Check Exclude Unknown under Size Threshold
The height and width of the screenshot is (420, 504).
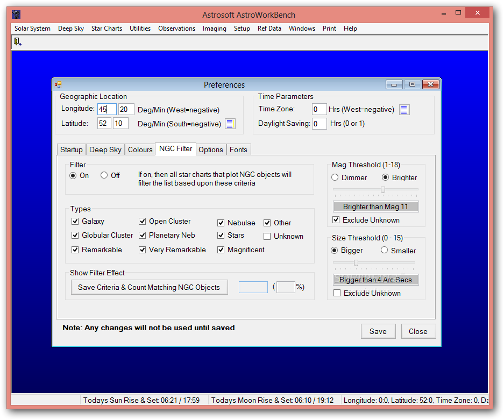[337, 293]
